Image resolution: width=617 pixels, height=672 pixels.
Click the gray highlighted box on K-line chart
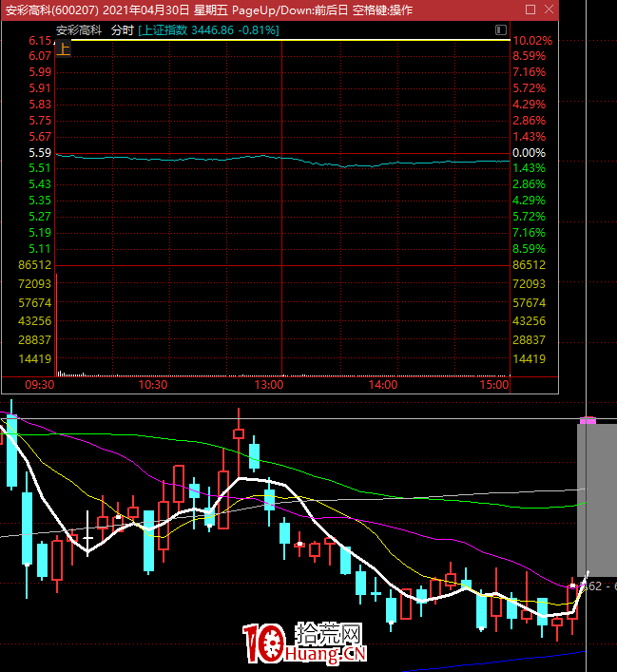tap(597, 500)
